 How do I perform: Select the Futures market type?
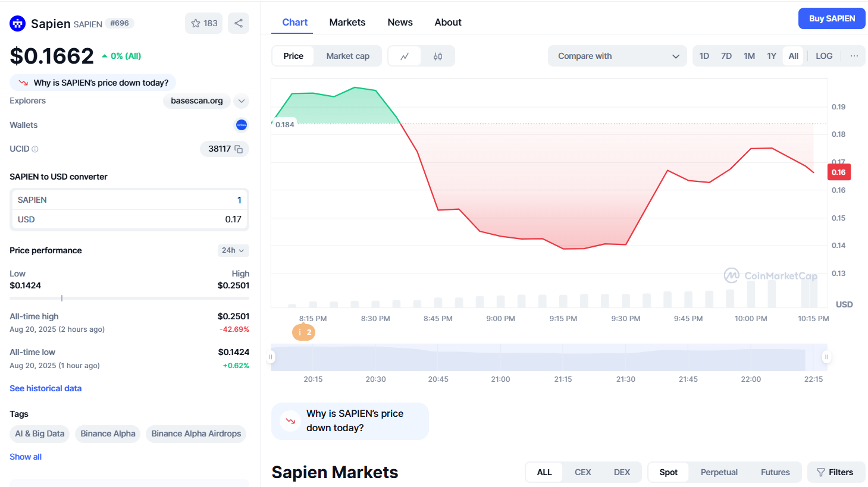[x=775, y=472]
